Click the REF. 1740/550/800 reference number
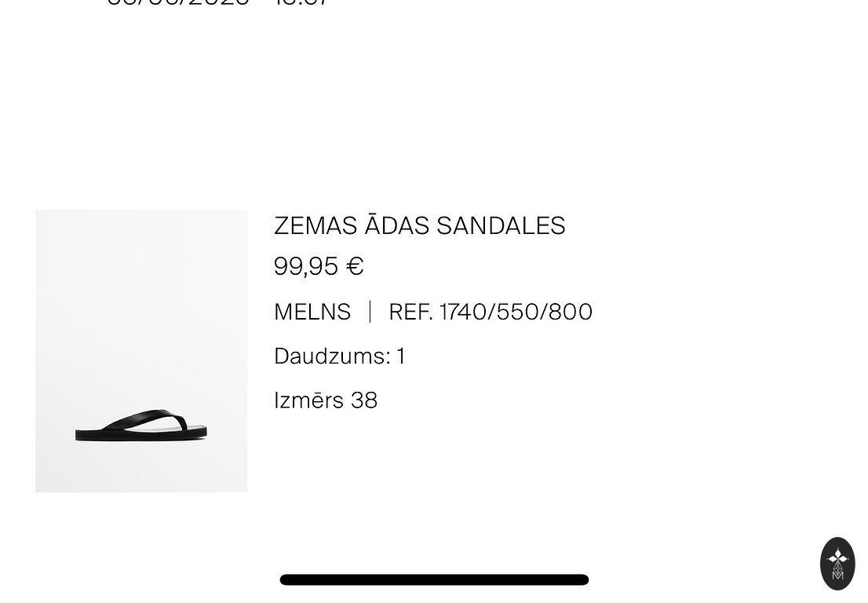The width and height of the screenshot is (868, 603). coord(491,312)
